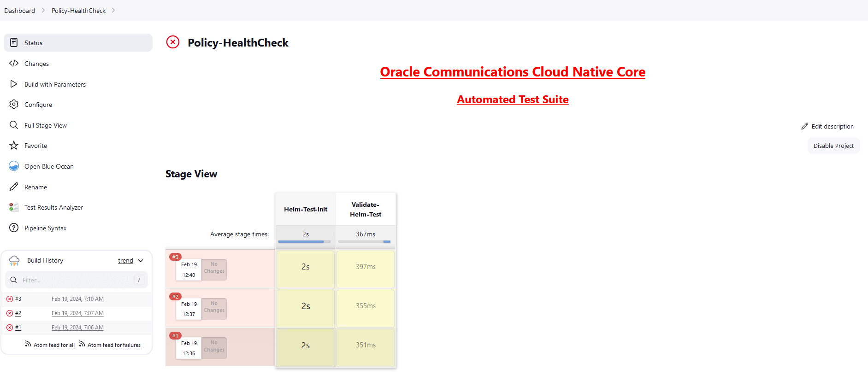Click the Feb 19, 2024, 7:10 AM timestamp
The height and width of the screenshot is (375, 868).
(x=77, y=299)
